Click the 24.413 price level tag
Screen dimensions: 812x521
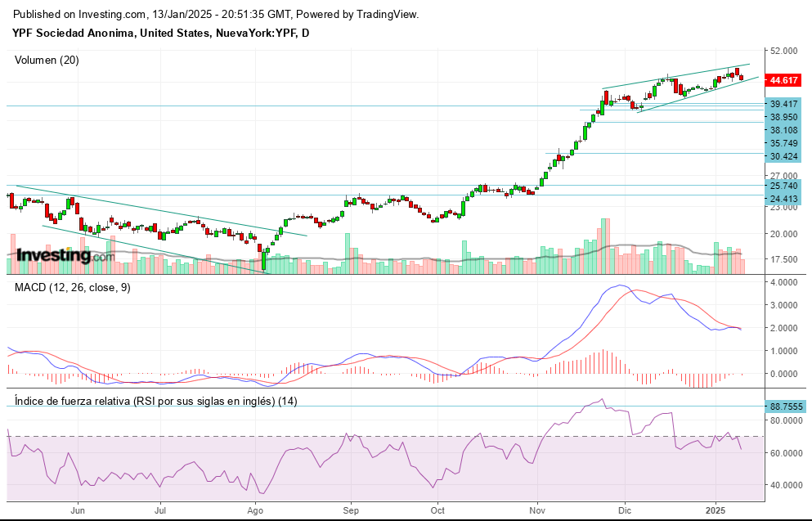coord(783,199)
